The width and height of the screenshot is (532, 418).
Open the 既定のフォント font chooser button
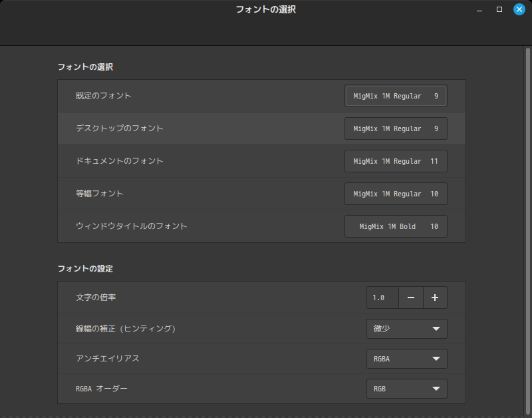396,96
